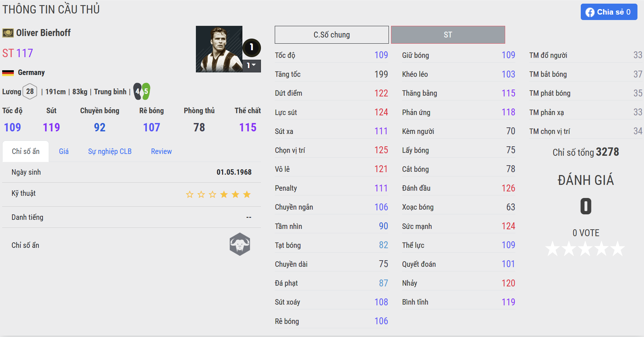Click the hexagon salary 28 badge
The width and height of the screenshot is (644, 337).
(x=30, y=91)
